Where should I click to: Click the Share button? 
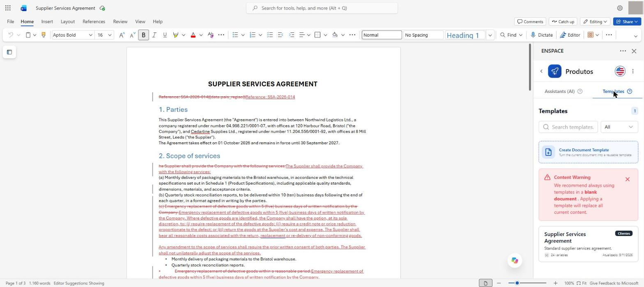click(627, 21)
